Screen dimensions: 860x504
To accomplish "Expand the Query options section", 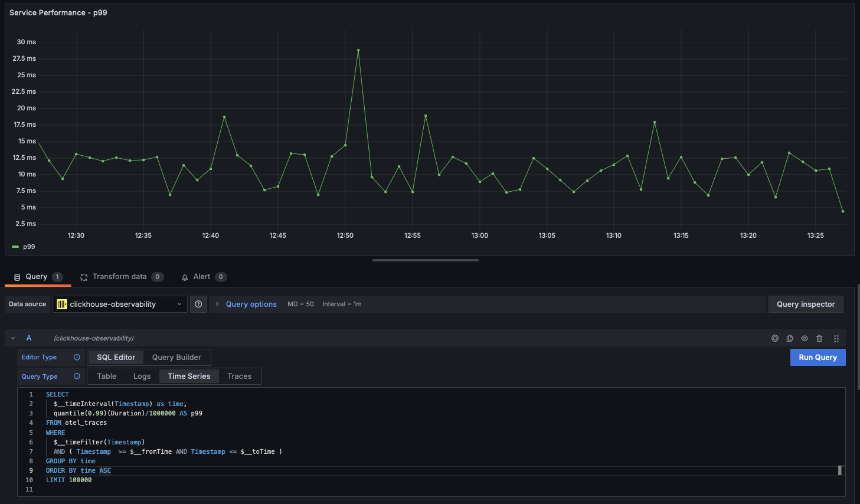I will pyautogui.click(x=251, y=304).
